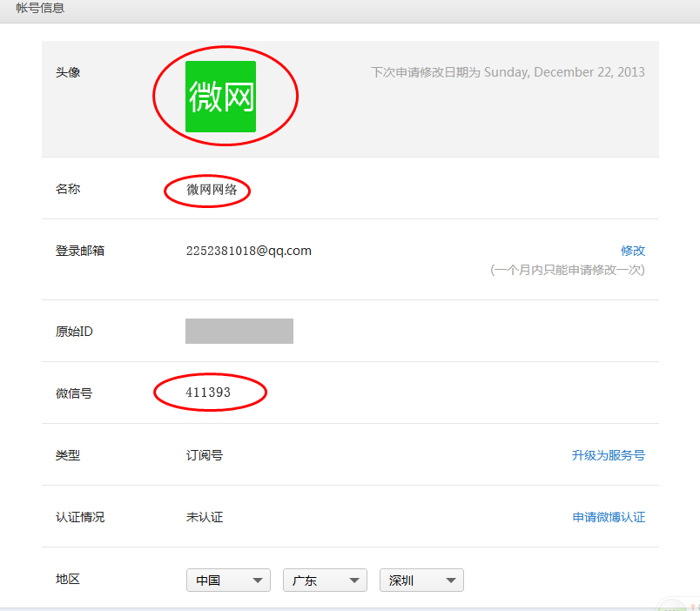Click 升级为服务号 upgrade link
The width and height of the screenshot is (700, 611).
click(608, 455)
